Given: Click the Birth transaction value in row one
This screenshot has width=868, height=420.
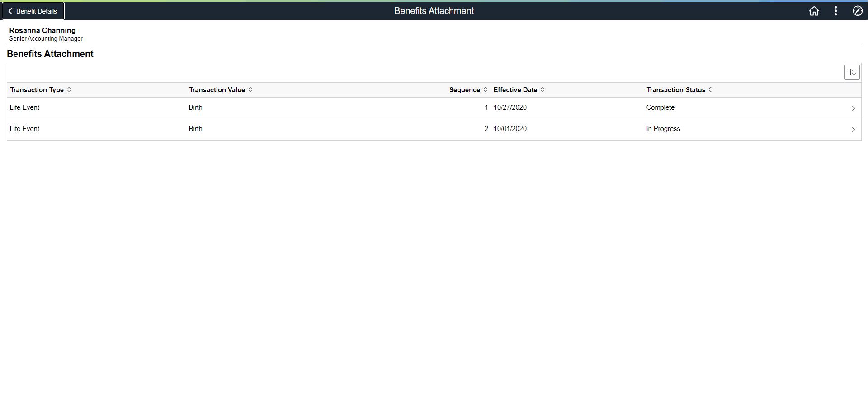Looking at the screenshot, I should 195,107.
